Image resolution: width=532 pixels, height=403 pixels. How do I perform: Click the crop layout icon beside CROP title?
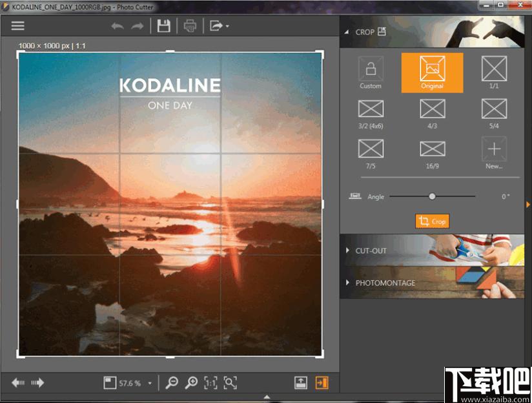pyautogui.click(x=382, y=32)
